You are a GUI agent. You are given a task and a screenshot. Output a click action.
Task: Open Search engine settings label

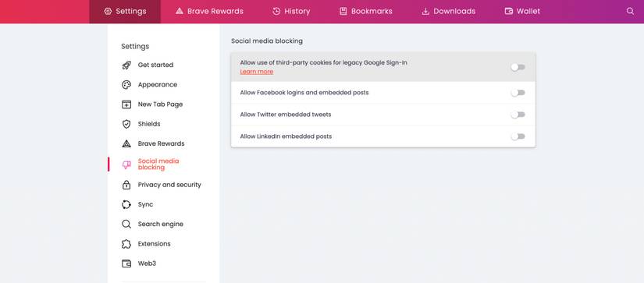[x=161, y=225]
